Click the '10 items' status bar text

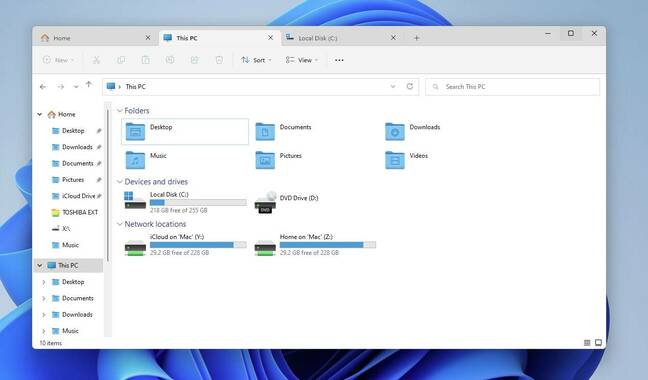tap(50, 343)
